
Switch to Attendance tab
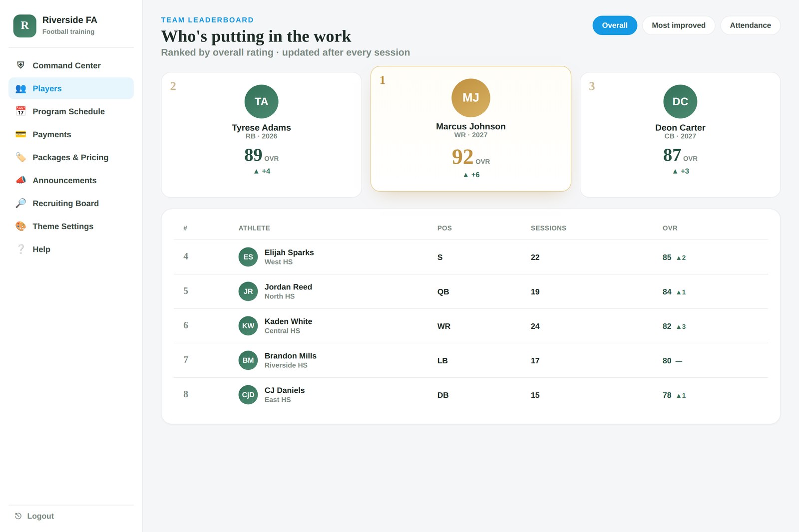pos(750,25)
